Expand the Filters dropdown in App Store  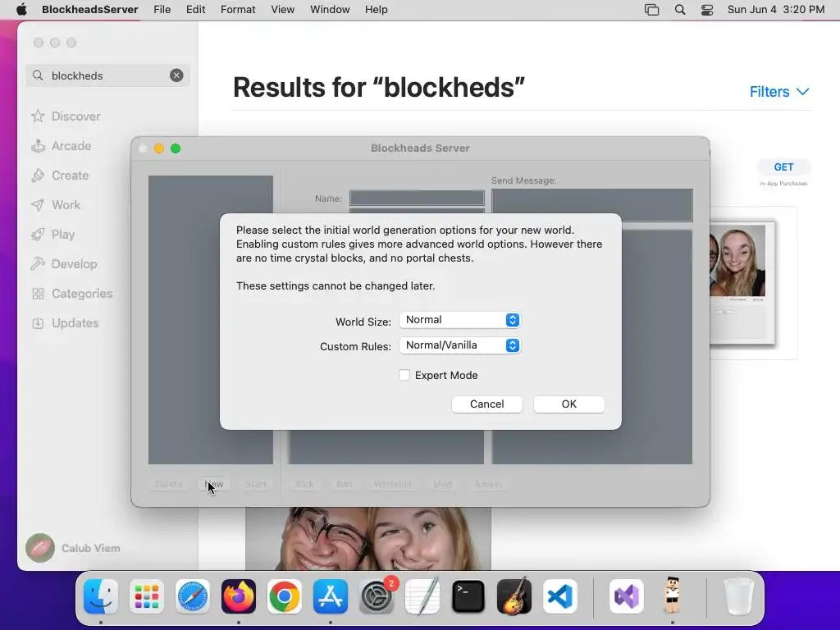point(779,92)
